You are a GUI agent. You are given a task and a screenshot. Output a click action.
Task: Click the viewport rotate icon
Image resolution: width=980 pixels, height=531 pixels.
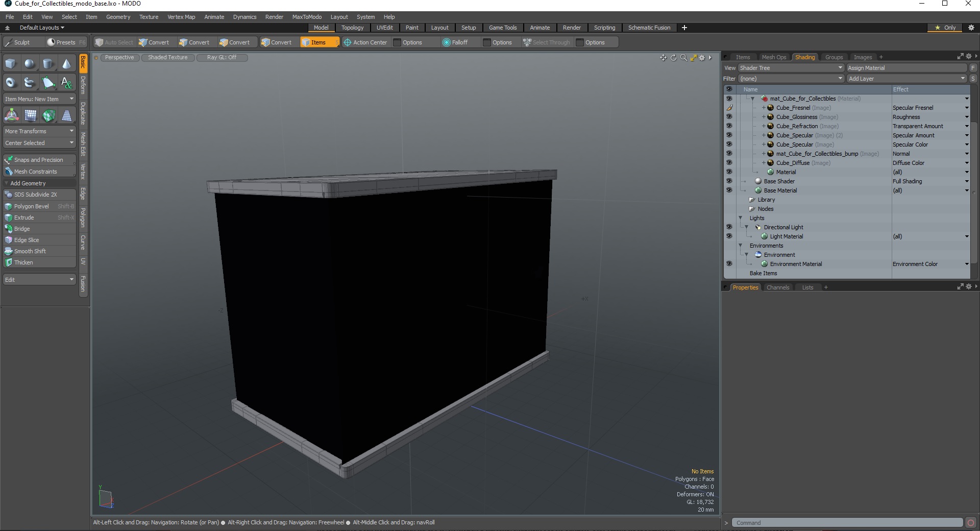pyautogui.click(x=673, y=58)
